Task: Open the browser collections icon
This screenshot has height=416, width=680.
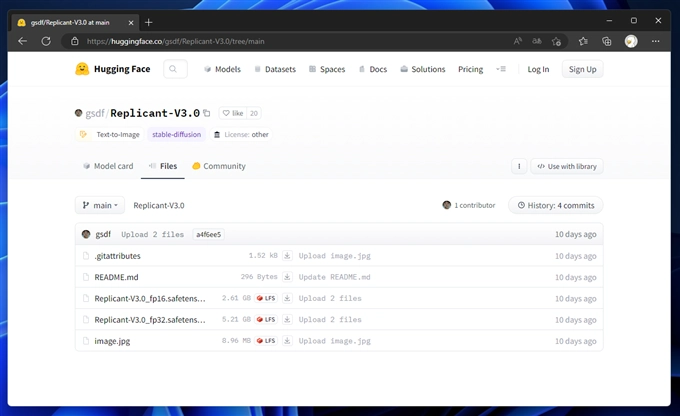Action: 607,41
